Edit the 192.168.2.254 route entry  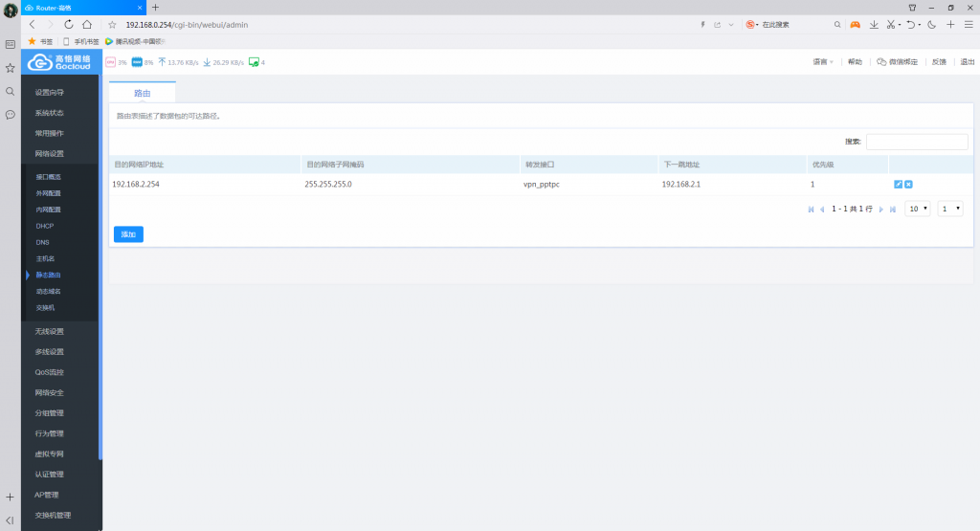tap(898, 185)
